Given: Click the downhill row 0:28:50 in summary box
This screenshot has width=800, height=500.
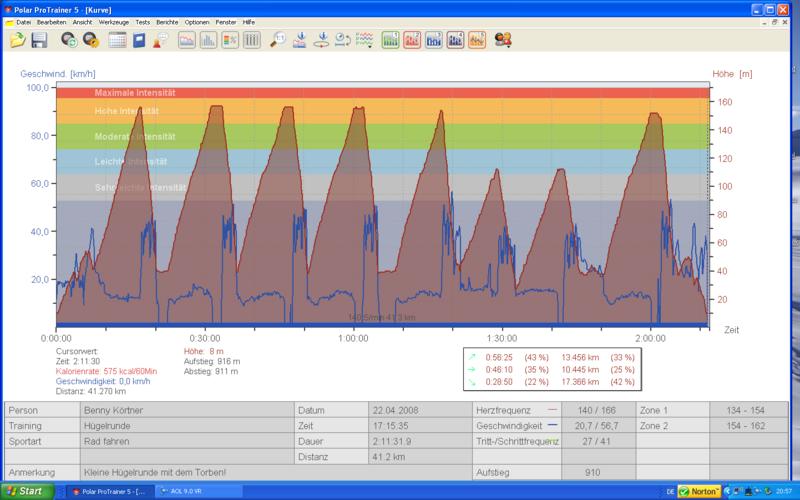Looking at the screenshot, I should pos(552,382).
